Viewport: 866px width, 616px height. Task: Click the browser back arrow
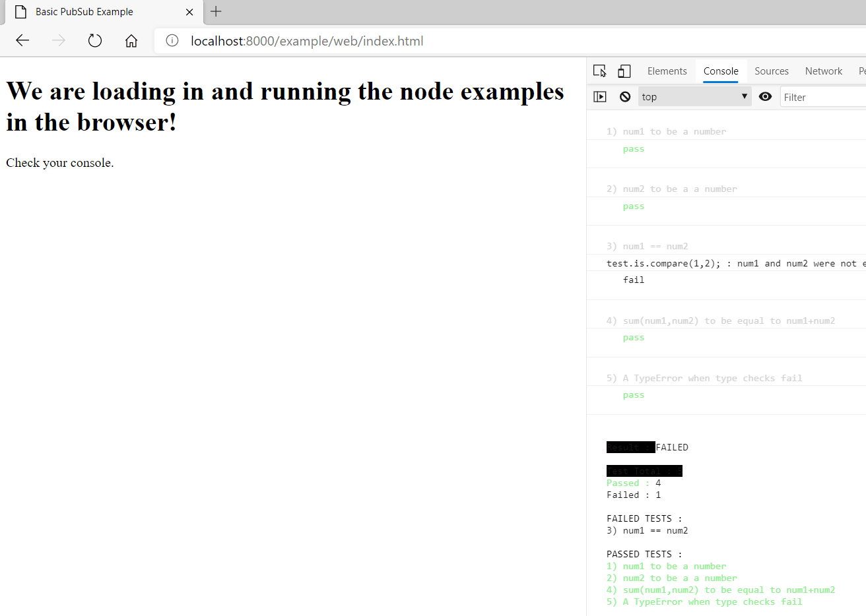click(x=22, y=41)
